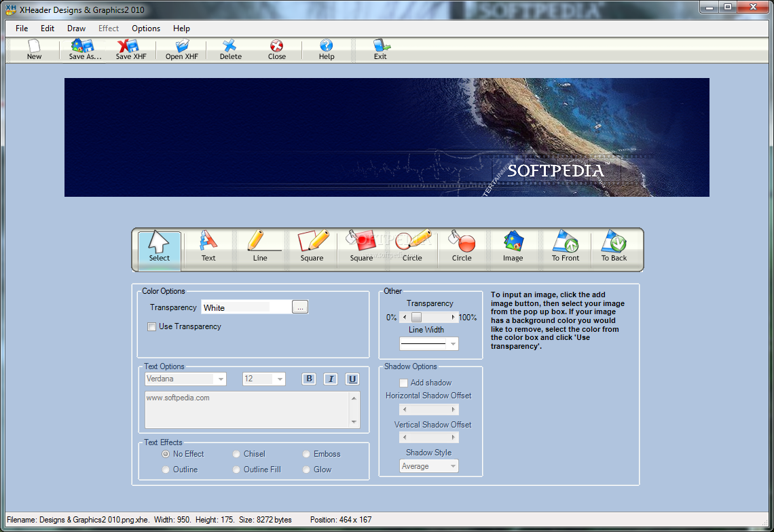
Task: Select the Glow text effect
Action: 306,470
